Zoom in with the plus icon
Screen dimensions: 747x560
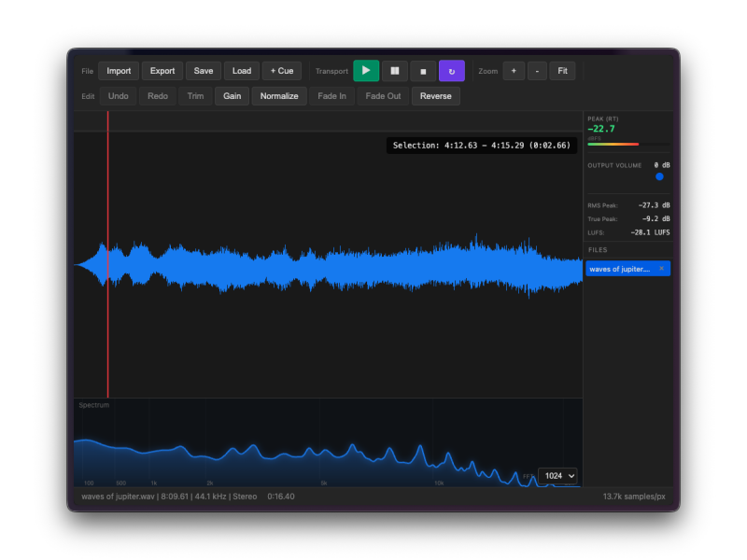pyautogui.click(x=514, y=71)
